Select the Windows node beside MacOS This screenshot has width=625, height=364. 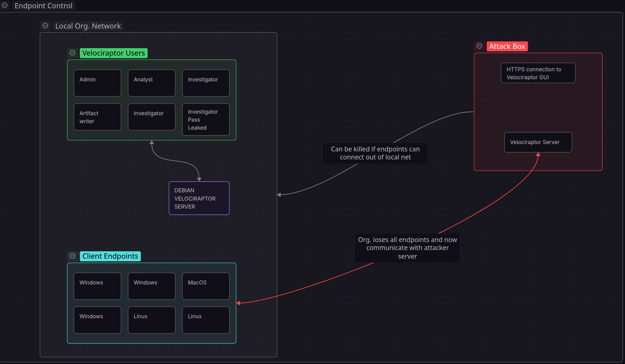(152, 286)
